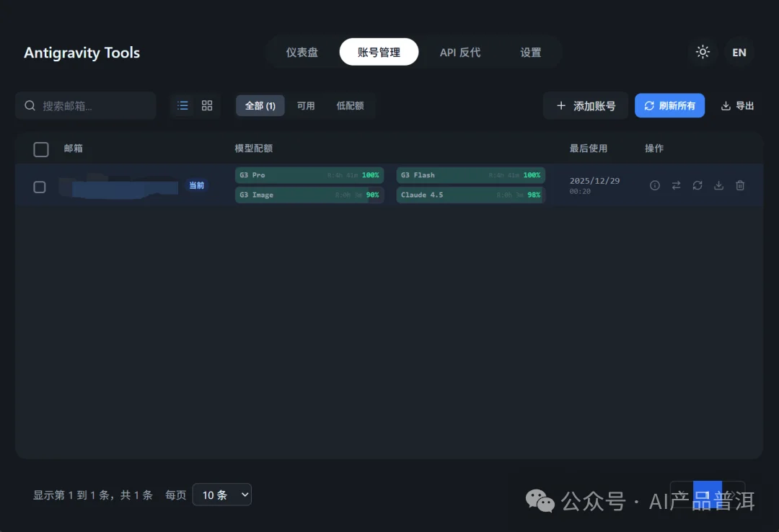Open the account info icon
The image size is (779, 532).
tap(654, 185)
